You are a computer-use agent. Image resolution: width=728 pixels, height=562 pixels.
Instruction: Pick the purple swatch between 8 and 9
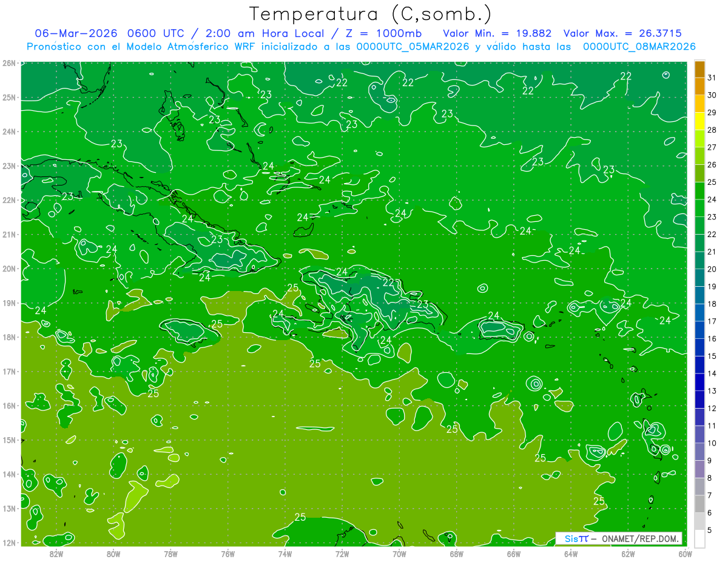699,469
